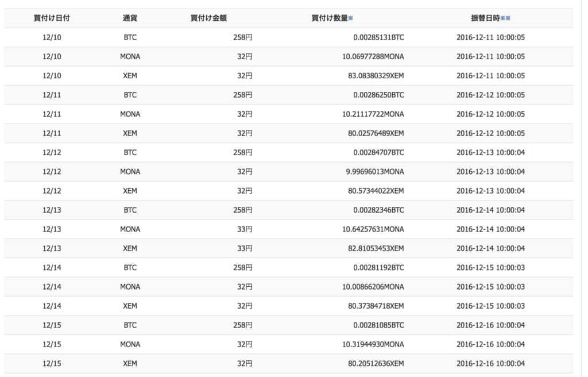Select quantity 82.81053453XEM
Viewport: 588px width, 377px height.
tap(376, 248)
